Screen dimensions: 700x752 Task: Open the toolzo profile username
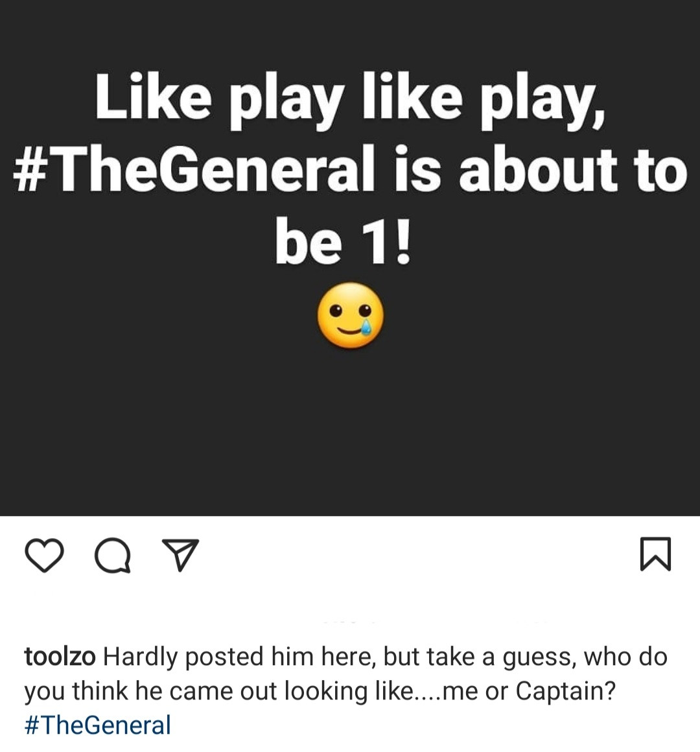[x=60, y=657]
